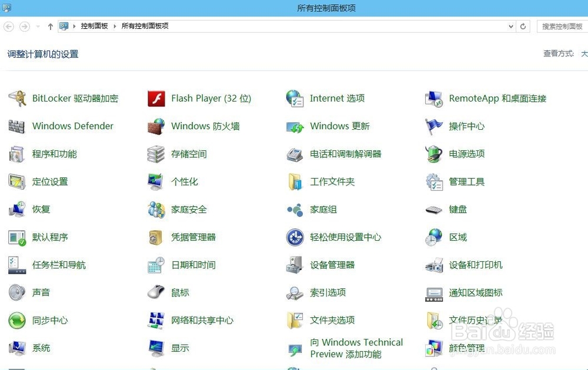Click 控制面板 in the address breadcrumb
The height and width of the screenshot is (370, 588).
(94, 26)
